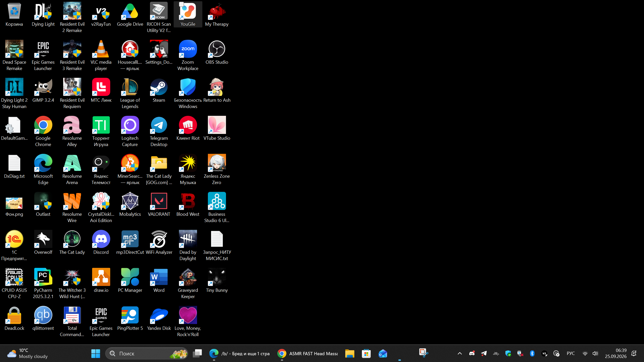
Task: Open the Windows Start menu
Action: tap(96, 353)
